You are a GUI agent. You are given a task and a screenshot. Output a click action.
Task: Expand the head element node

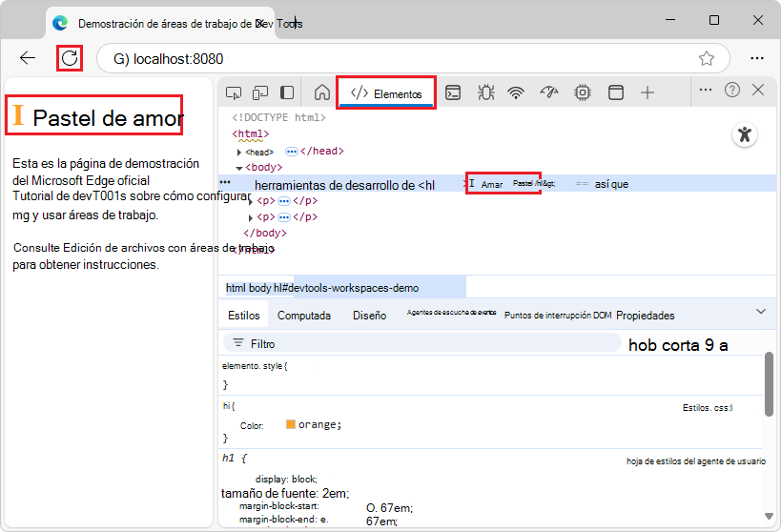(239, 152)
